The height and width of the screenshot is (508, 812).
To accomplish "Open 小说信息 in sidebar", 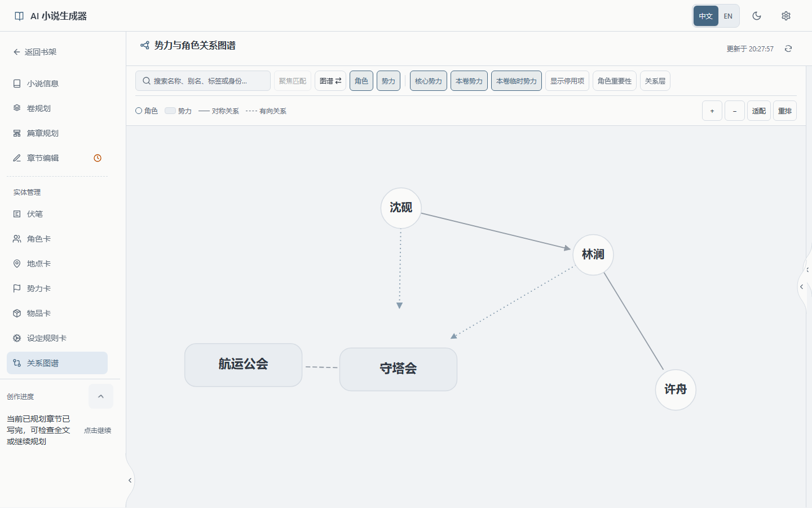I will [x=57, y=84].
